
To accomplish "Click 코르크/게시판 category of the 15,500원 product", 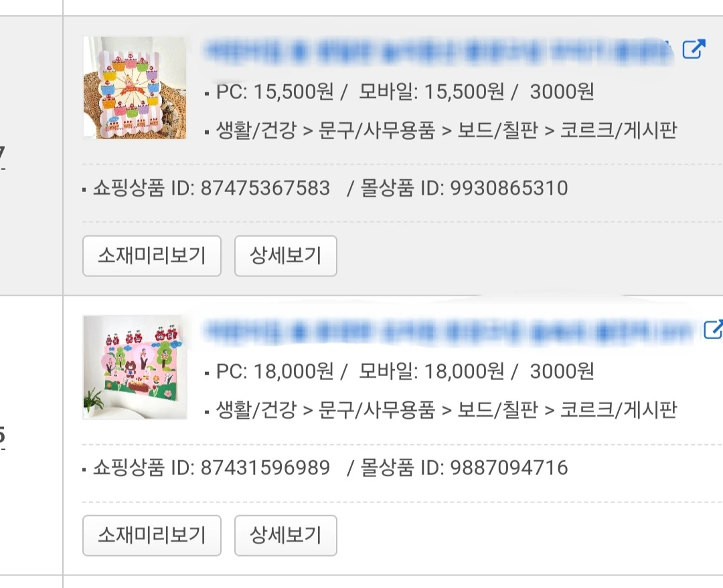I will 619,130.
